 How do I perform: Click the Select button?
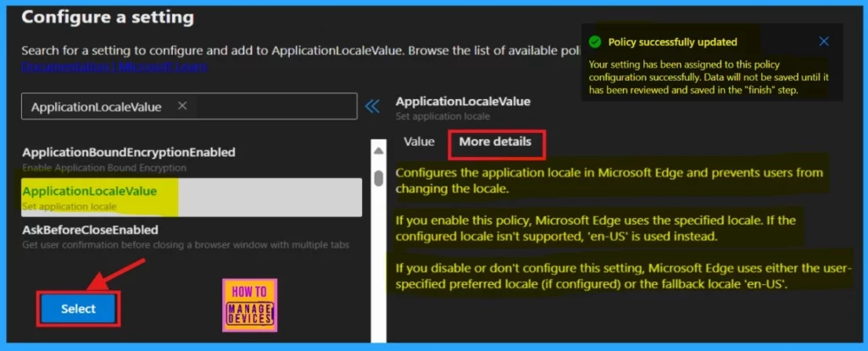(x=78, y=309)
